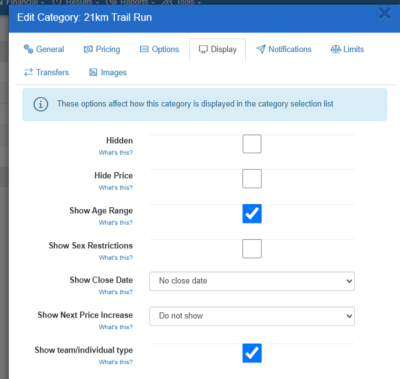Click the monitor icon beside Display
The width and height of the screenshot is (400, 379).
coord(203,50)
